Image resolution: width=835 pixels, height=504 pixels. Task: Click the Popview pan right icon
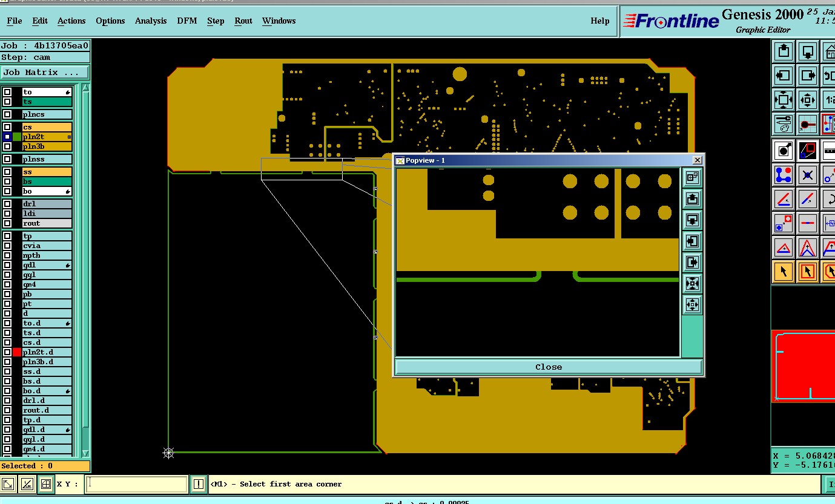pyautogui.click(x=692, y=262)
